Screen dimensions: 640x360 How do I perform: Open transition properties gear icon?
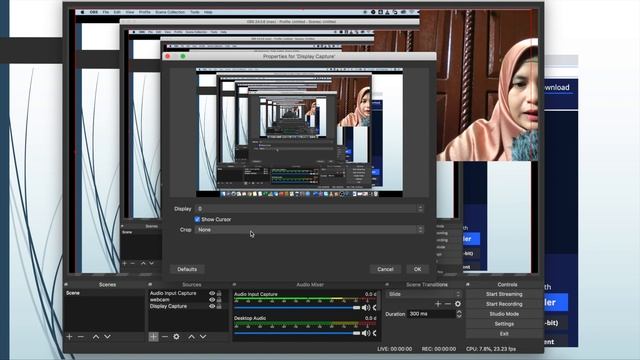pos(458,304)
